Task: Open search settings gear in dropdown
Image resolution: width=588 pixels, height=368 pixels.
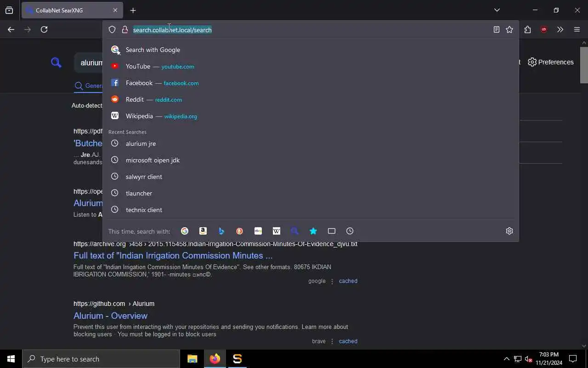Action: coord(509,231)
